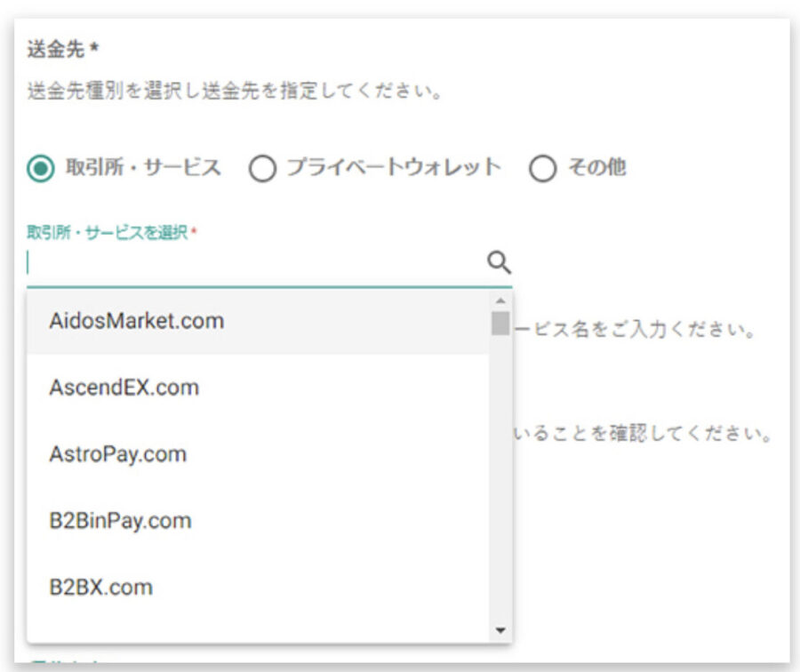Choose the その他 radio option
800x672 pixels.
tap(543, 168)
